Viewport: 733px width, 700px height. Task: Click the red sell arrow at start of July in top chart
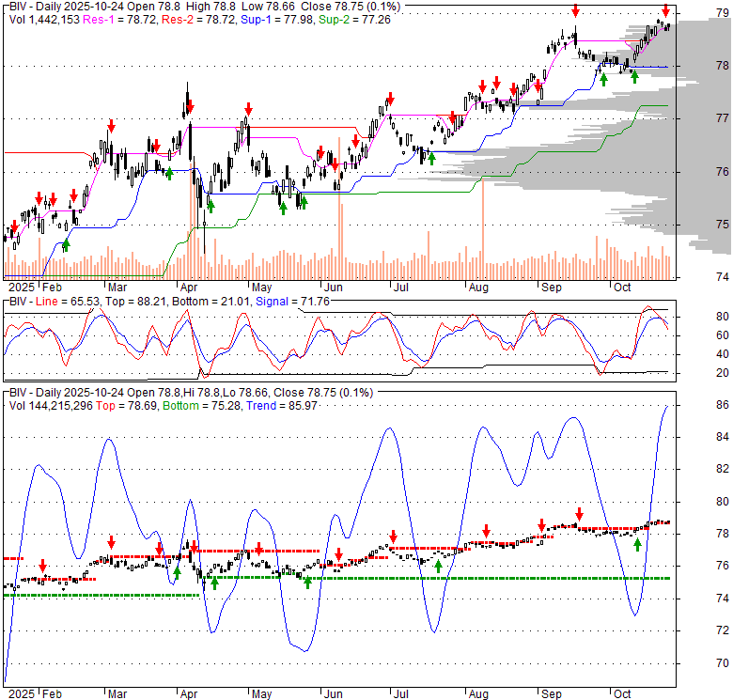tap(391, 99)
